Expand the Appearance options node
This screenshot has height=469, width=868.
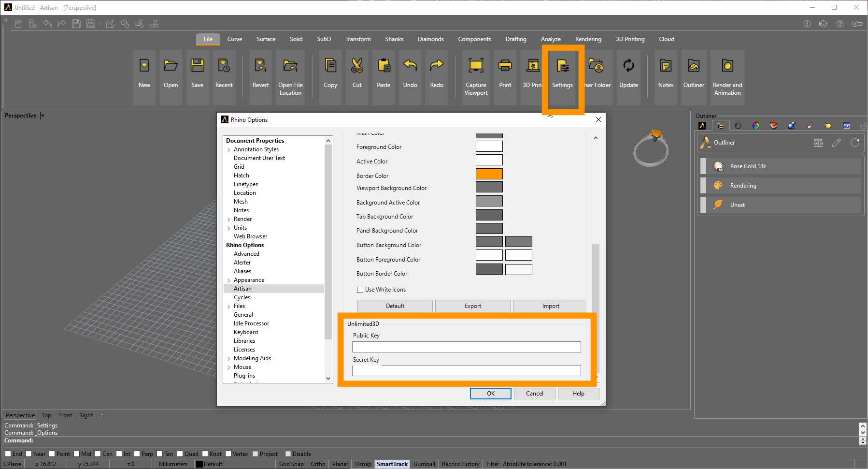point(229,280)
